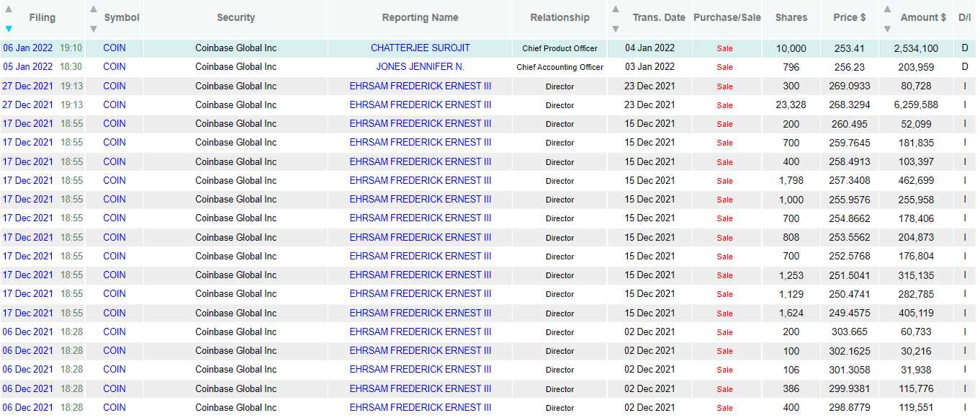Open 17 Dec 2021 filing in 52,099 row

[x=27, y=123]
